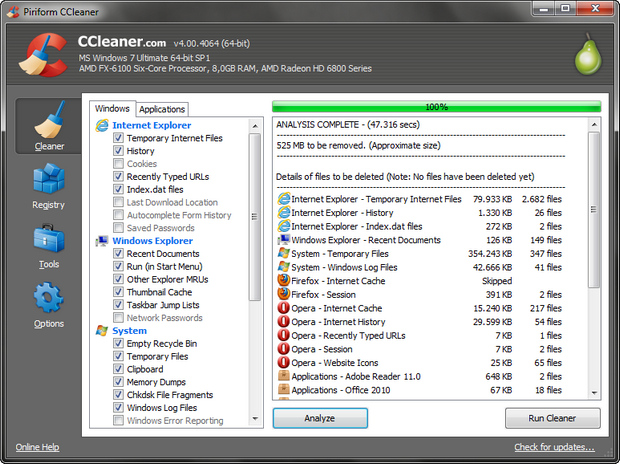Uncheck Temporary Internet Files checkbox

[x=118, y=138]
